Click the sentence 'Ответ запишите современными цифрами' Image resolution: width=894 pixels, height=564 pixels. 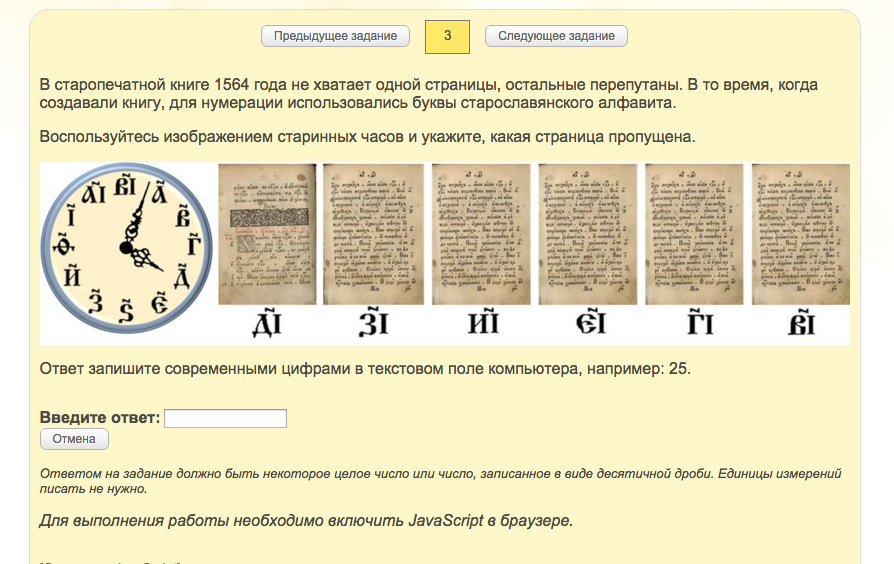195,368
